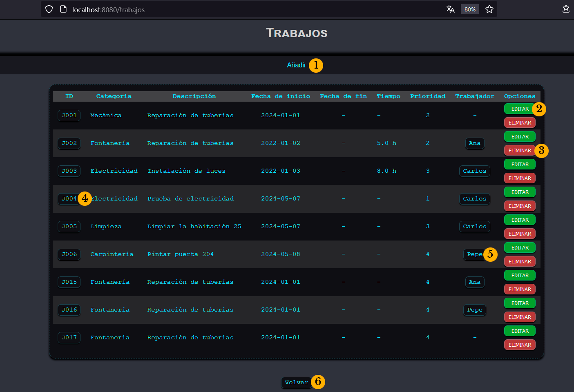Edit job J016
Image resolution: width=574 pixels, height=392 pixels.
click(x=520, y=303)
